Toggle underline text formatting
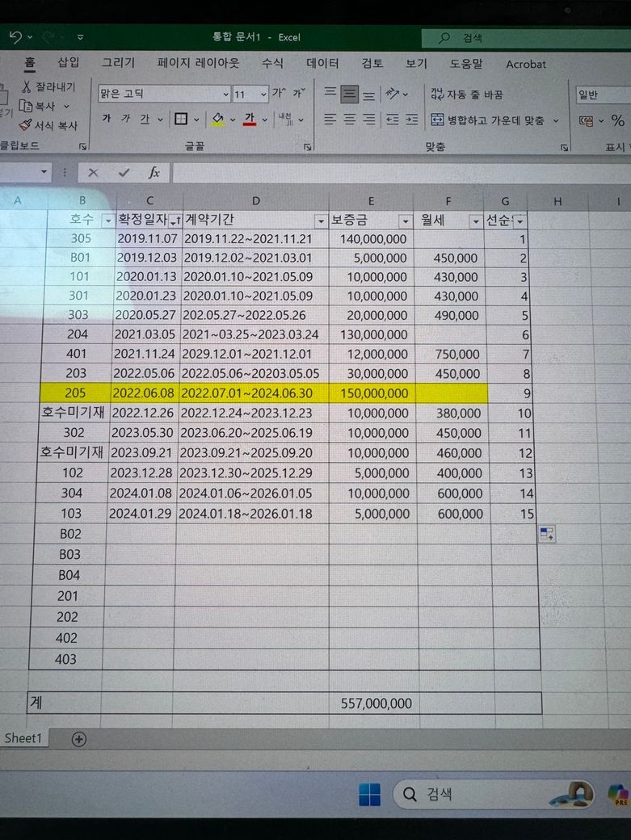 tap(145, 120)
